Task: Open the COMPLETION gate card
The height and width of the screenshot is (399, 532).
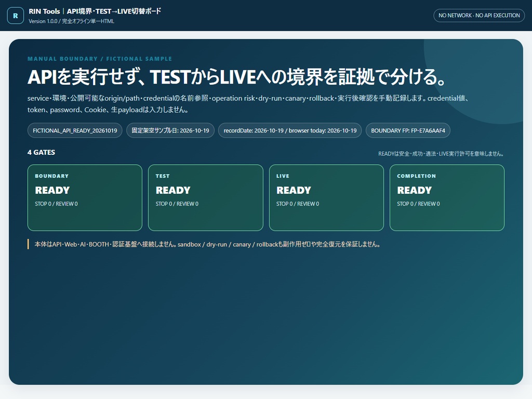Action: (x=447, y=198)
